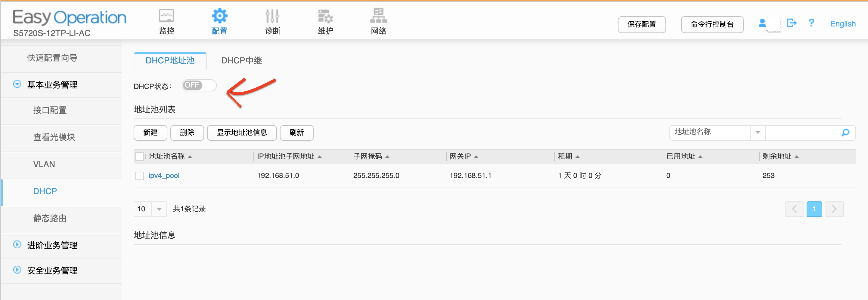Image resolution: width=868 pixels, height=300 pixels.
Task: Click the logout icon
Action: click(792, 23)
